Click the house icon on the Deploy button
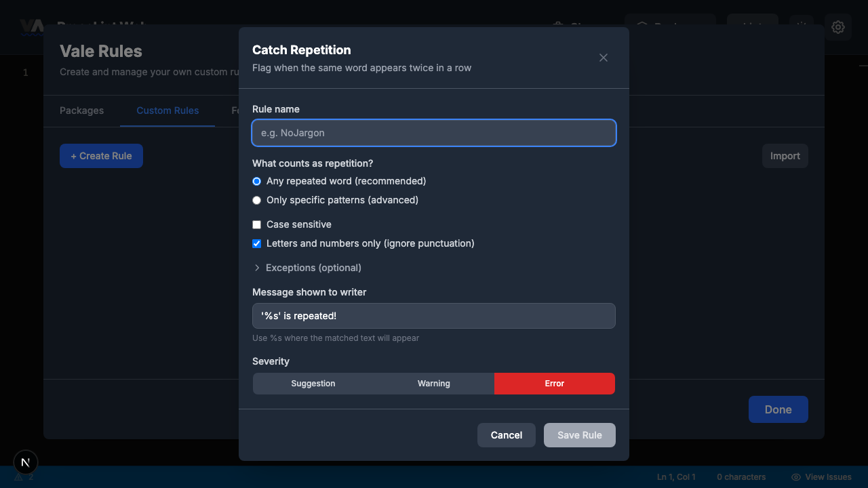Viewport: 868px width, 488px height. tap(642, 27)
